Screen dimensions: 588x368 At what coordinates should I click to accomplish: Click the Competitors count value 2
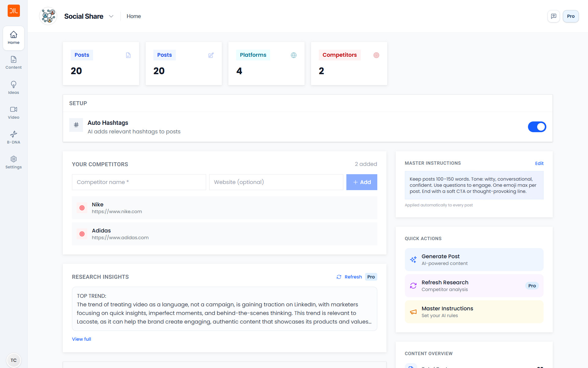coord(321,71)
